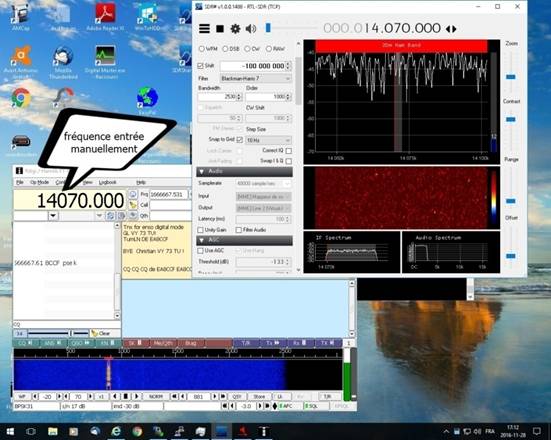Select the WFM demodulation mode
Screen dimensions: 551x440
(208, 49)
